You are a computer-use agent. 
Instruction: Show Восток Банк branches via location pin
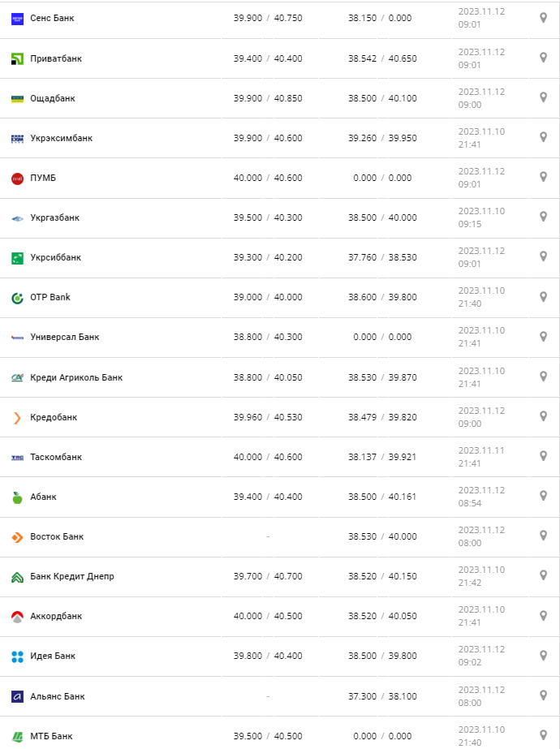coord(544,536)
